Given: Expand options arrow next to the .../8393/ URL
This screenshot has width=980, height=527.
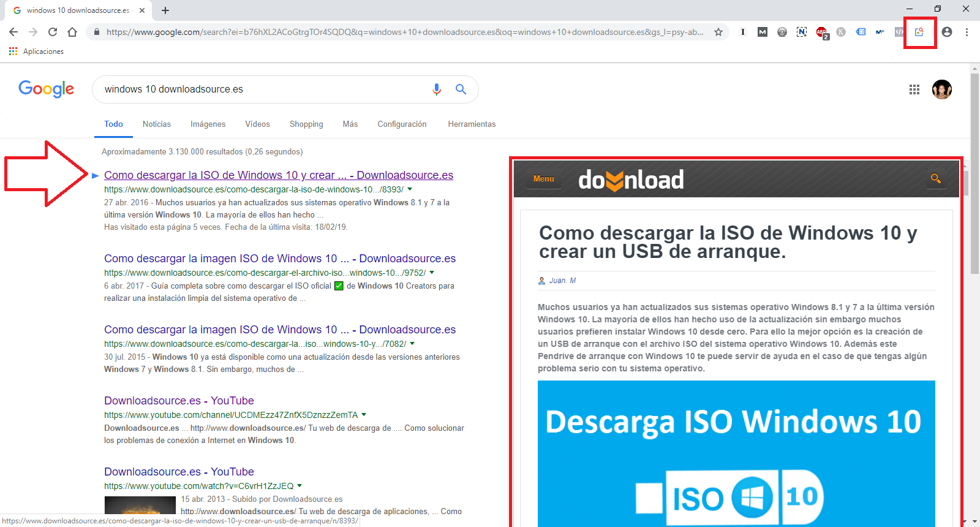Looking at the screenshot, I should (x=410, y=189).
